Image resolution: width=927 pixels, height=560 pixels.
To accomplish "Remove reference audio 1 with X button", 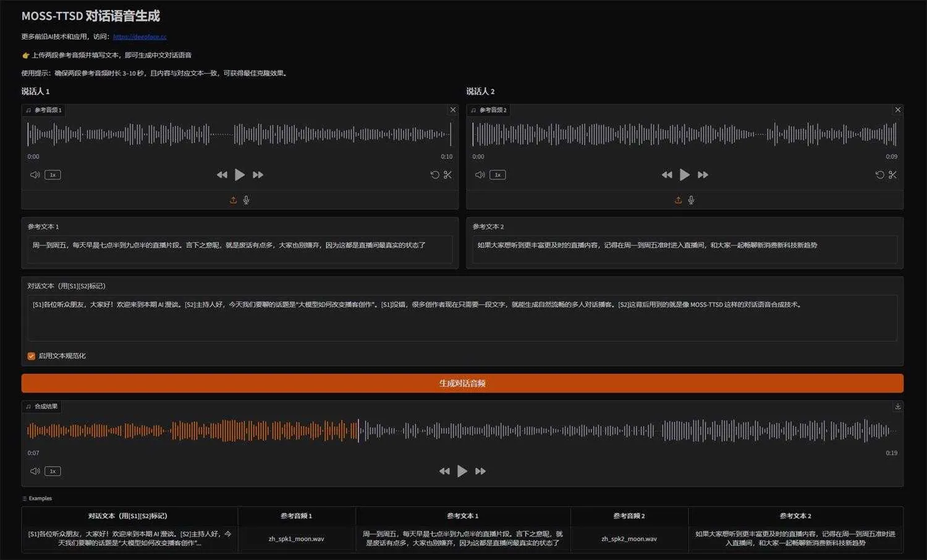I will coord(453,110).
